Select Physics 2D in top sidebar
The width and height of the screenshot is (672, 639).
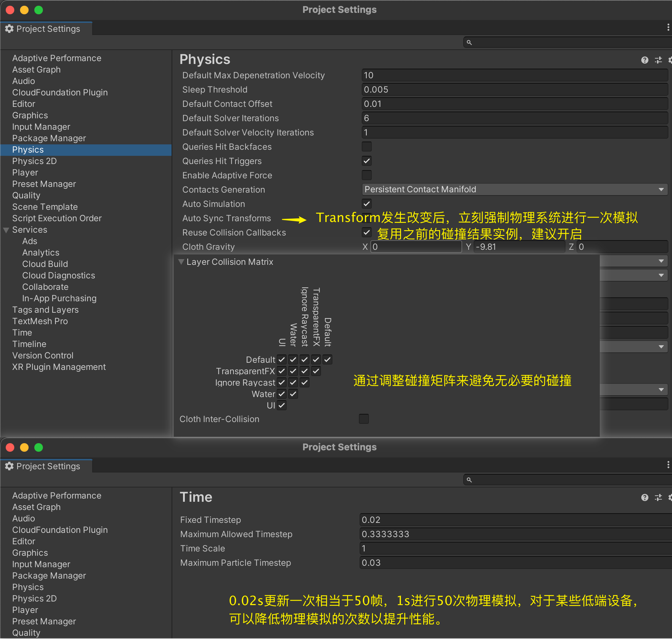pos(34,161)
